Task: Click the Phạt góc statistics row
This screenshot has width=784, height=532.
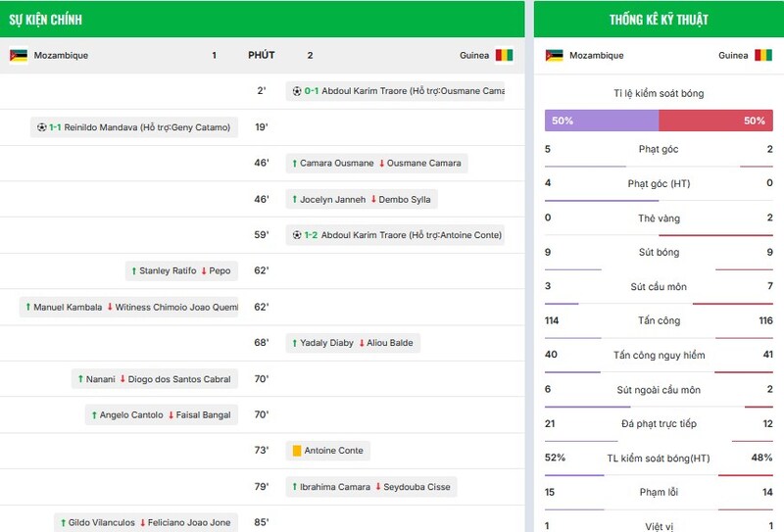Action: coord(659,150)
